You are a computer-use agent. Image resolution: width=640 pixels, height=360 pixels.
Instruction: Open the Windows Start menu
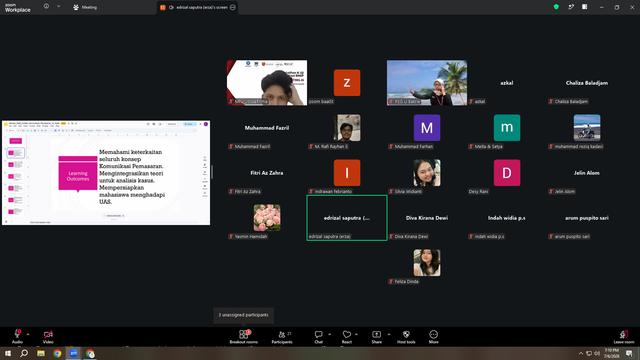tap(8, 353)
